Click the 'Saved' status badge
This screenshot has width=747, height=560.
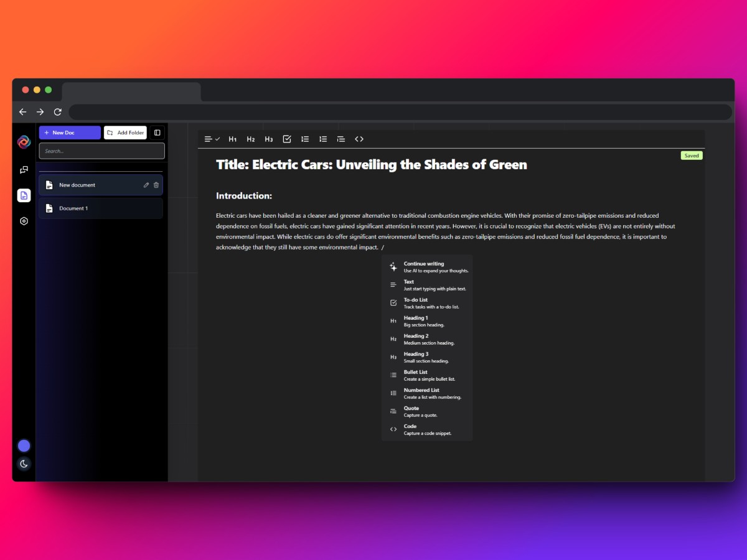[x=692, y=156]
